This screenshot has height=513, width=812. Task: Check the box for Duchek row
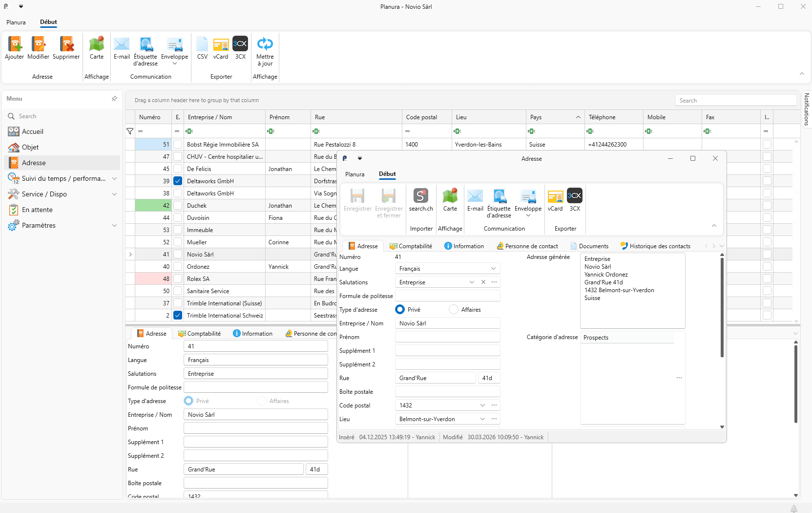coord(178,205)
